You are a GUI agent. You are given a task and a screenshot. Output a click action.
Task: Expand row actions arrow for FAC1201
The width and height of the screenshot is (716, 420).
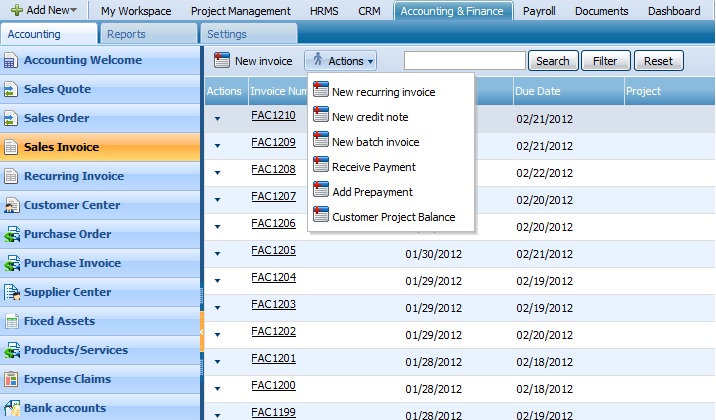[218, 360]
